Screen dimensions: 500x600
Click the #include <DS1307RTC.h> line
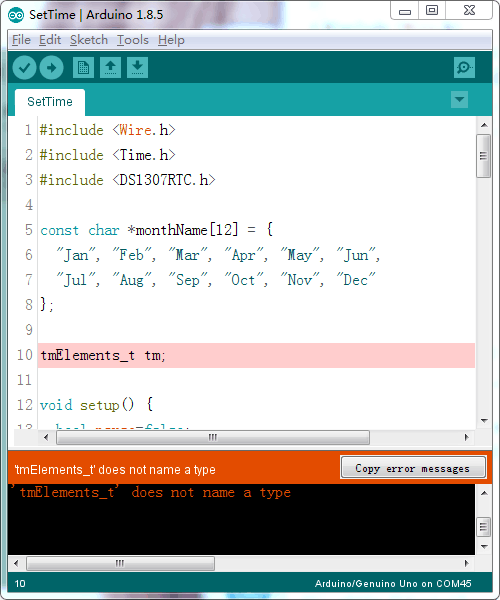coord(127,180)
